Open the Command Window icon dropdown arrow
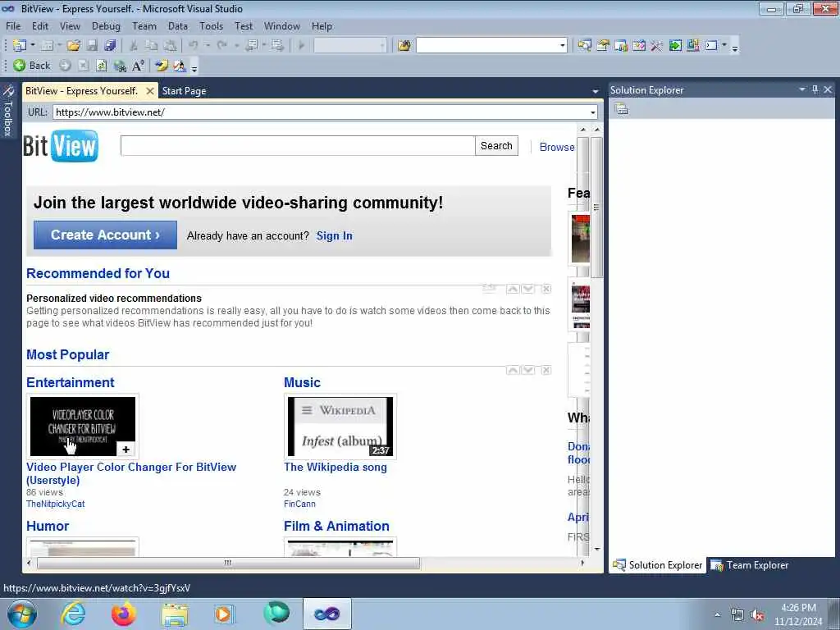This screenshot has width=840, height=630. (x=724, y=46)
